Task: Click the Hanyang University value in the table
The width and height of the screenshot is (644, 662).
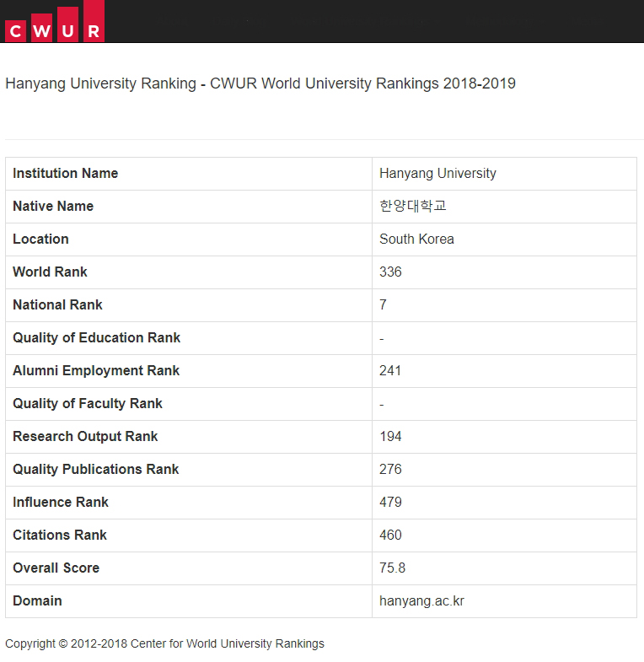Action: pyautogui.click(x=437, y=174)
